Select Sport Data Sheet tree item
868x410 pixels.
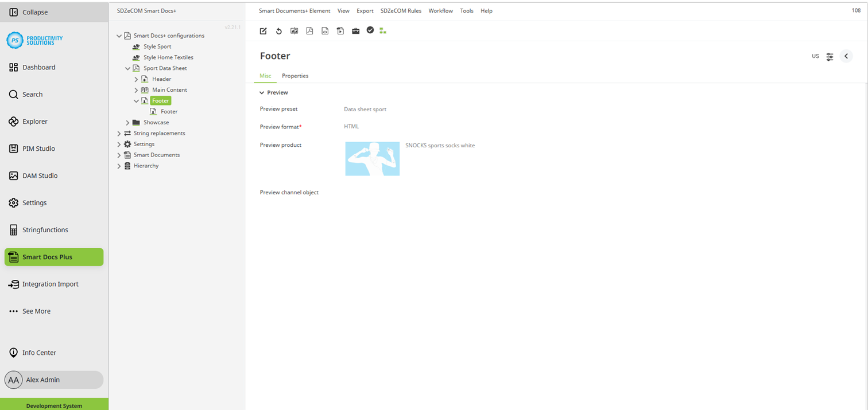[x=165, y=68]
